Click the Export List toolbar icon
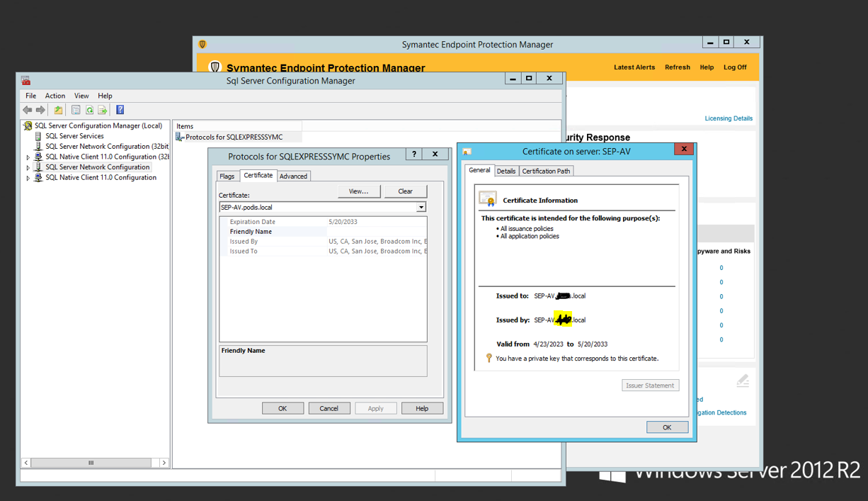 [x=103, y=110]
